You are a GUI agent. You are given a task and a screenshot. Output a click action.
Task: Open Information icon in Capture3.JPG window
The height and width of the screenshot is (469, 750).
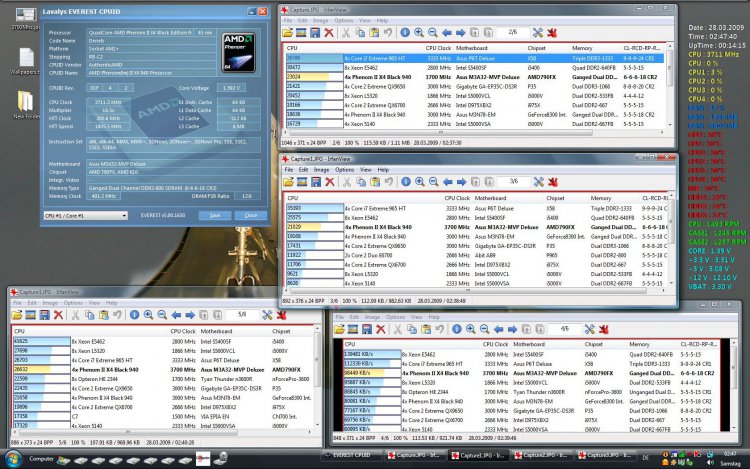[x=134, y=315]
